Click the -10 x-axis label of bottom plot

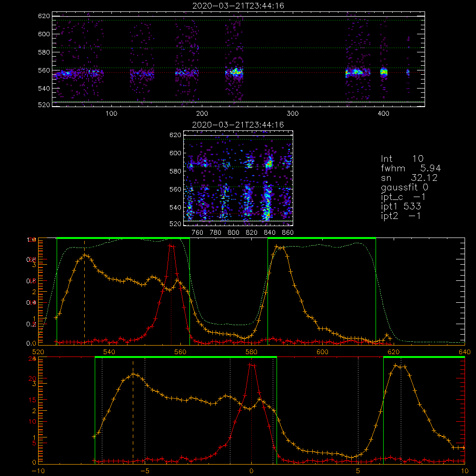38,471
